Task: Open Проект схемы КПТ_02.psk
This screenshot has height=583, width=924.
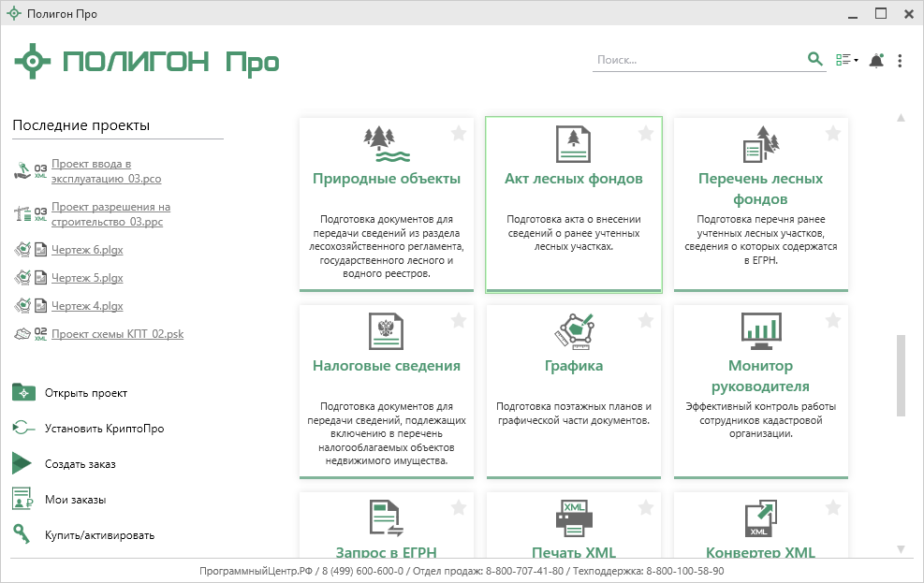Action: click(117, 334)
